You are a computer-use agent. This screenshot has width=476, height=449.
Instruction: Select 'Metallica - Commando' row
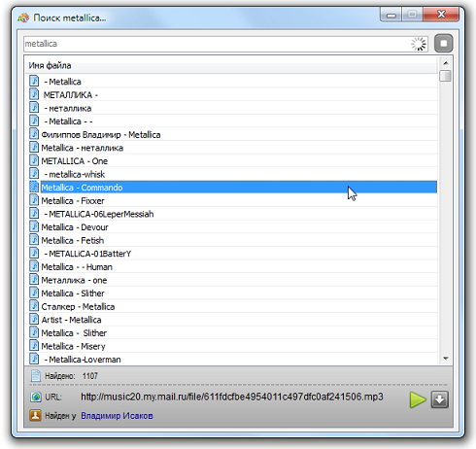[231, 188]
